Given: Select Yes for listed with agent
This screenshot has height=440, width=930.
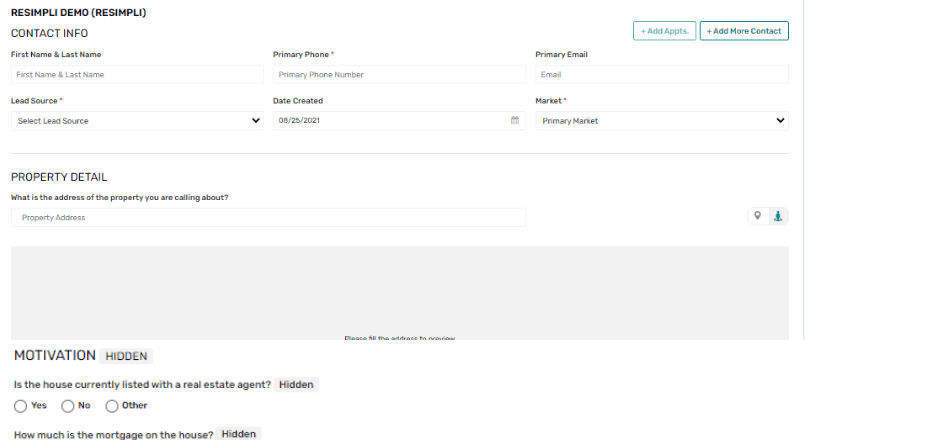Looking at the screenshot, I should [x=21, y=406].
